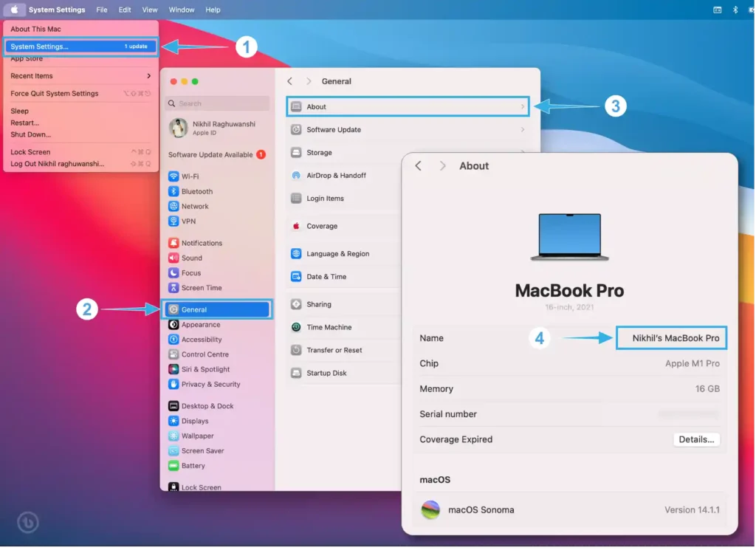Click the Wallpaper icon
756x553 pixels.
coord(173,436)
